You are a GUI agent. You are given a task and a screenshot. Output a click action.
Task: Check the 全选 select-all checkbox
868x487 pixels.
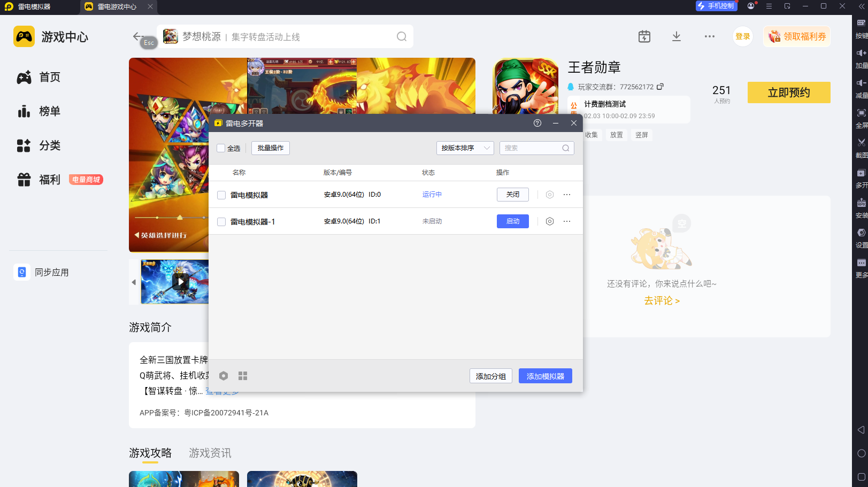(221, 148)
